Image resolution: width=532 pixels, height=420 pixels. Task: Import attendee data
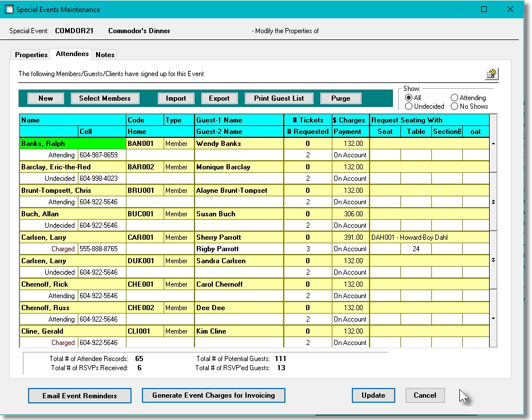(176, 98)
